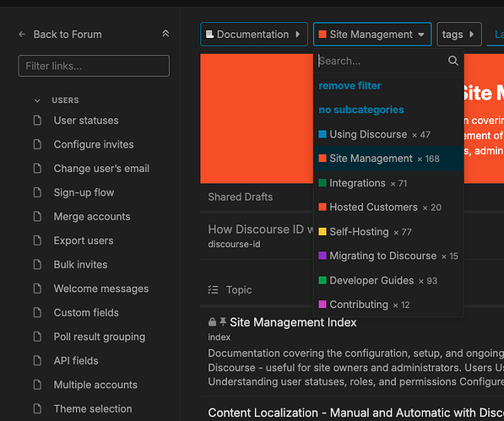Open Welcome messages sidebar page
The height and width of the screenshot is (421, 504).
(x=101, y=289)
